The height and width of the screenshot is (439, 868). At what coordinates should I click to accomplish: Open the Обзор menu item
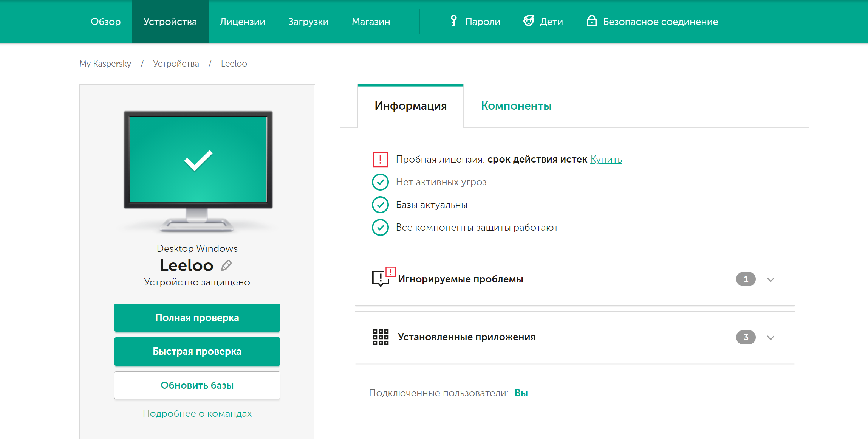[106, 22]
